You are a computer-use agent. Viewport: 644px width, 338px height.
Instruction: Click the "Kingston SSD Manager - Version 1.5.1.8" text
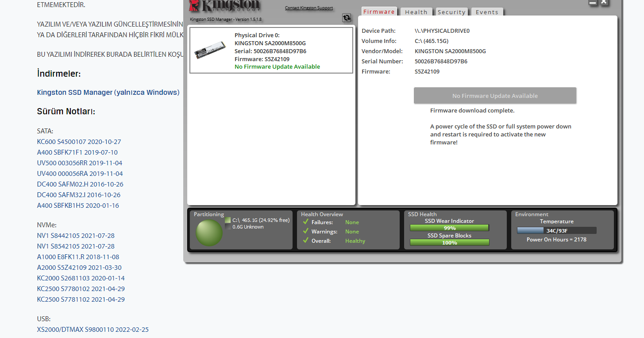click(226, 19)
